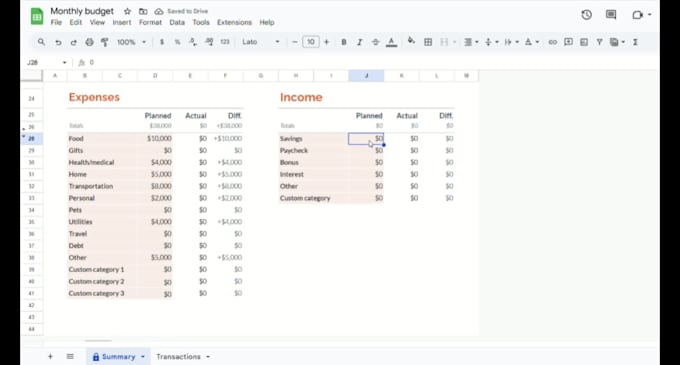Open the File menu
Screen dimensions: 680x365
coord(56,23)
